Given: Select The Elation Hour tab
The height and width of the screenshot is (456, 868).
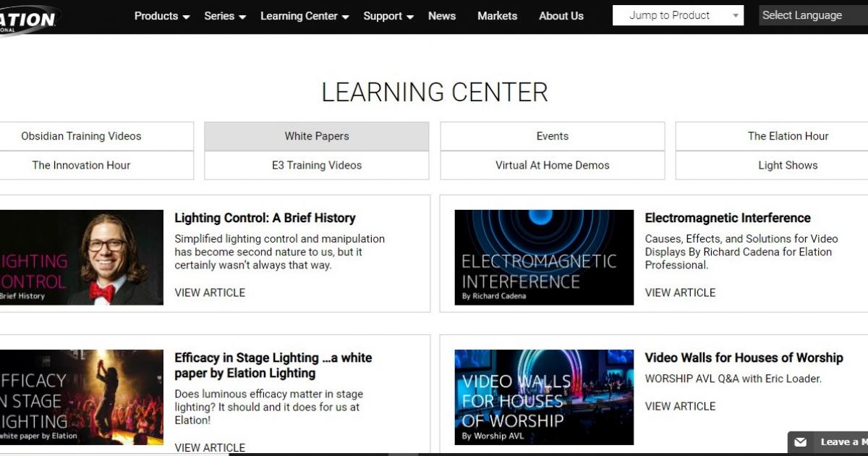Looking at the screenshot, I should click(772, 136).
